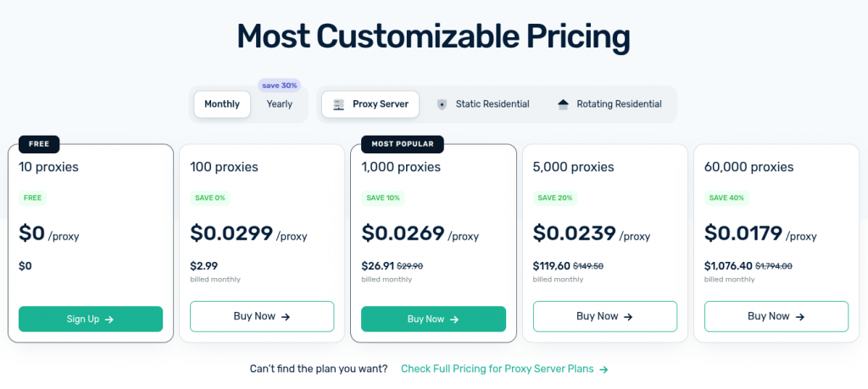Image resolution: width=868 pixels, height=389 pixels.
Task: Select the Static Residential tab
Action: [482, 104]
